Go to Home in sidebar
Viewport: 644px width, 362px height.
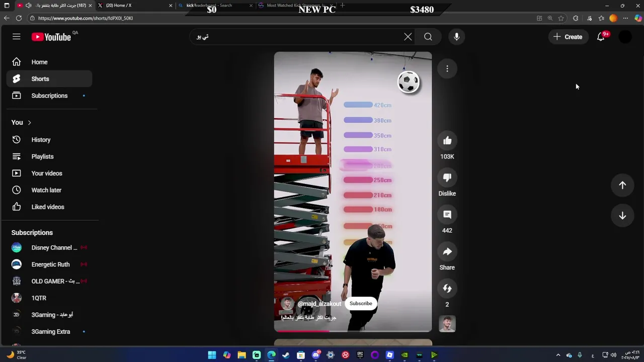pyautogui.click(x=49, y=62)
